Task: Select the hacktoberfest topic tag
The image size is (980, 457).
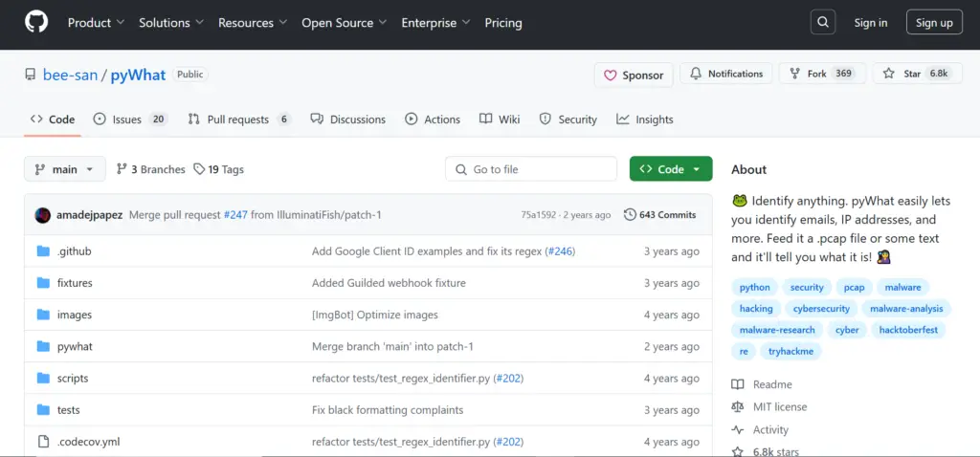Action: click(908, 330)
